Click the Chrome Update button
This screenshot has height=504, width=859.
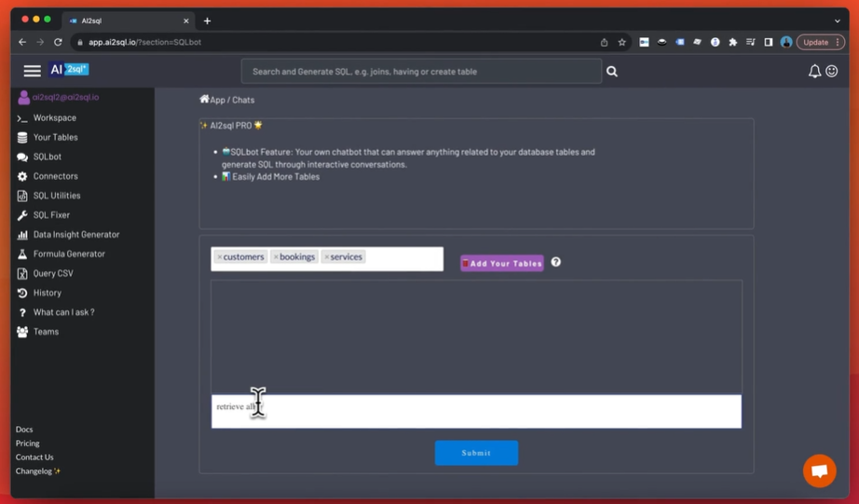click(x=820, y=42)
